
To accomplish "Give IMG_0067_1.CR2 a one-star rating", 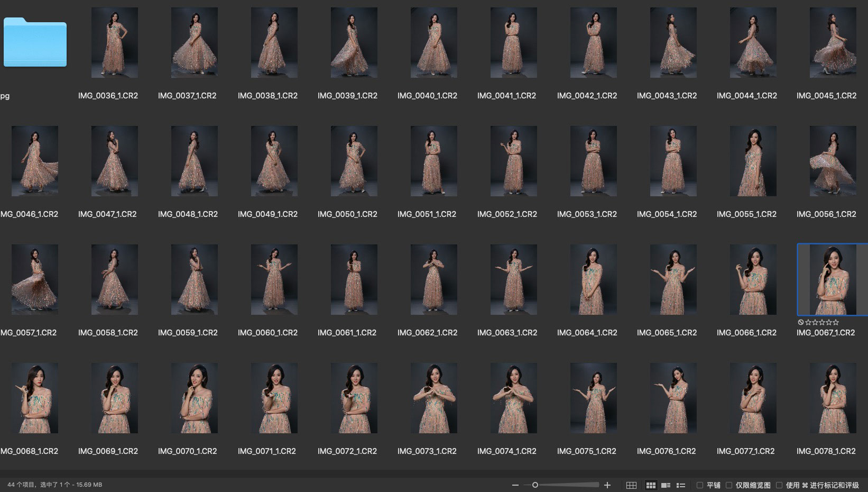I will 808,322.
